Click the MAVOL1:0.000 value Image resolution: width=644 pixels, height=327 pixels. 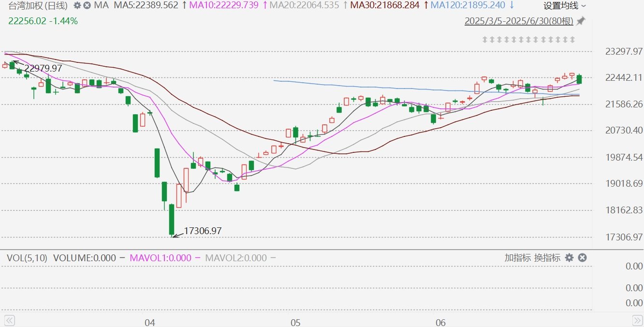(161, 258)
